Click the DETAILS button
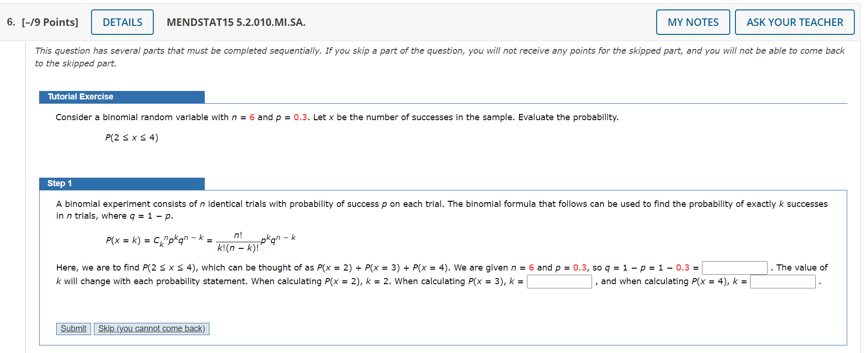This screenshot has height=353, width=868. click(x=122, y=22)
